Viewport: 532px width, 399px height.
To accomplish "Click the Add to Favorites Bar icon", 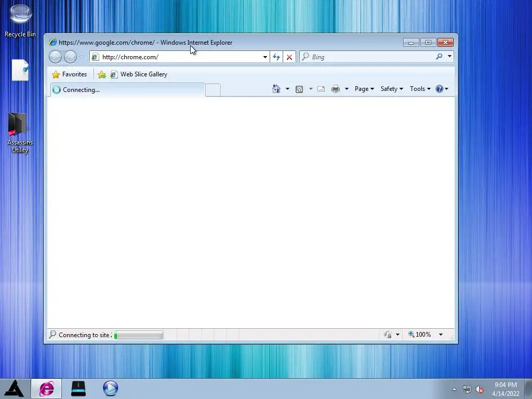I will pos(101,74).
